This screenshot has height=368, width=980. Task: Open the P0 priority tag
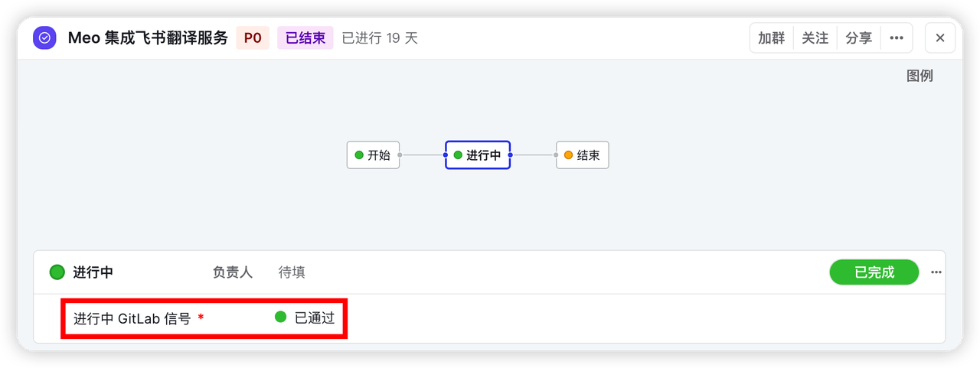[253, 37]
